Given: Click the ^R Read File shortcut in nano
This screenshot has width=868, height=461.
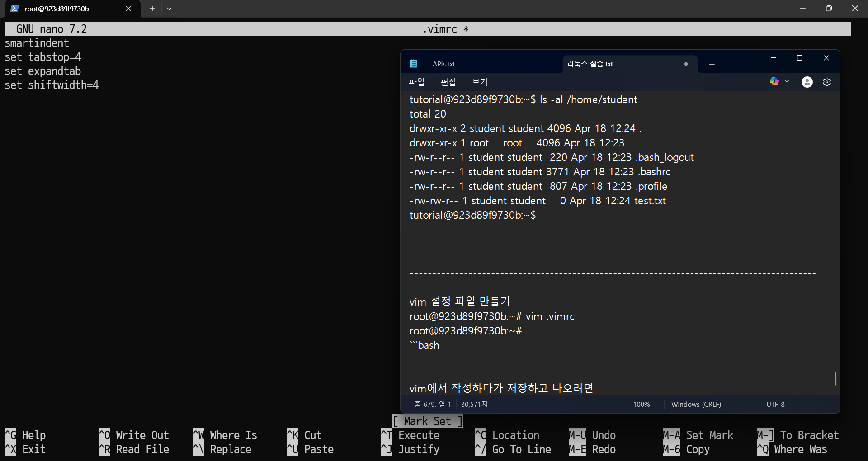Looking at the screenshot, I should tap(134, 449).
